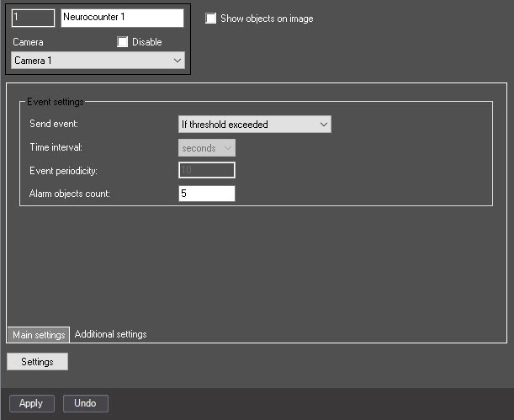The image size is (514, 420).
Task: Expand the Send event dropdown
Action: pos(255,125)
